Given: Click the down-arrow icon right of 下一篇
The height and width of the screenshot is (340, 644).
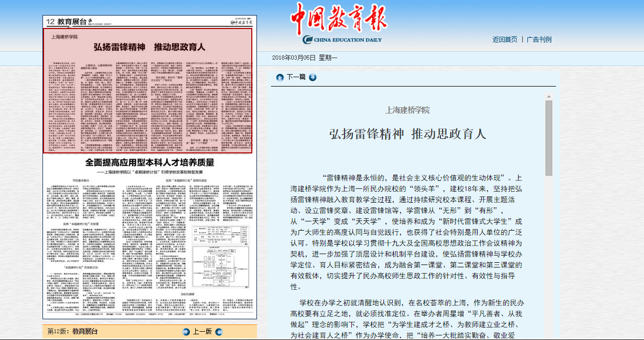Looking at the screenshot, I should tap(312, 77).
